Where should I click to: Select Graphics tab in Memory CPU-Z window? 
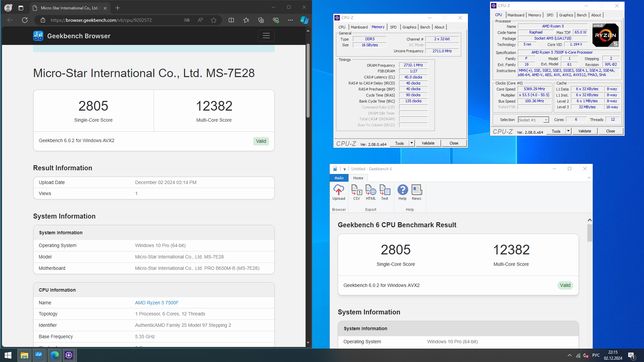click(410, 27)
